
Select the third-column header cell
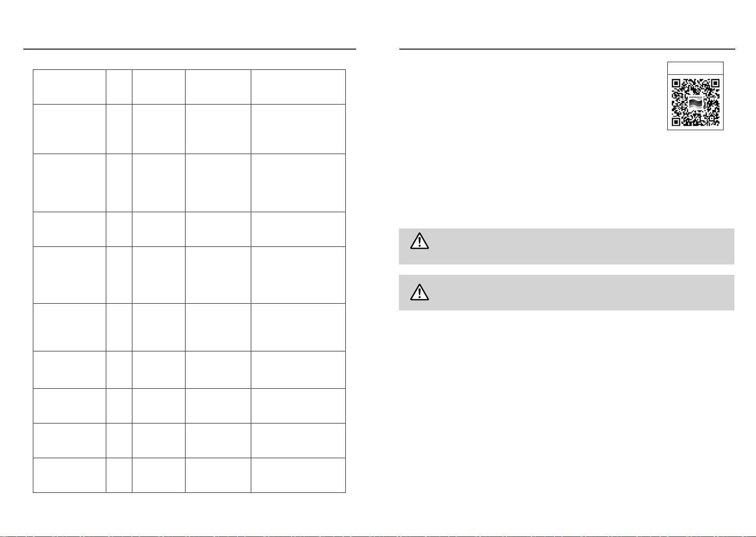pyautogui.click(x=158, y=87)
